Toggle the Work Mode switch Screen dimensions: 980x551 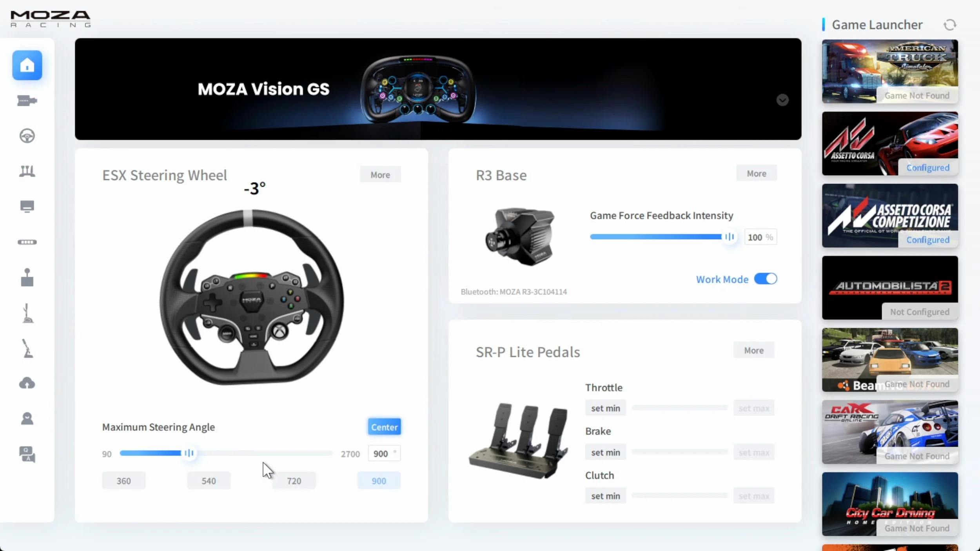coord(765,279)
